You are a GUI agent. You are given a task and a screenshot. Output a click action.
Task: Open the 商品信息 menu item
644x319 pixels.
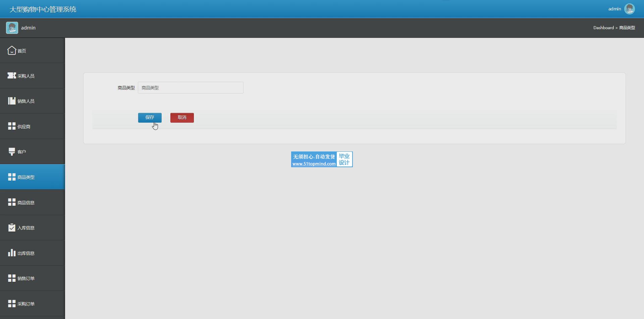pyautogui.click(x=26, y=203)
